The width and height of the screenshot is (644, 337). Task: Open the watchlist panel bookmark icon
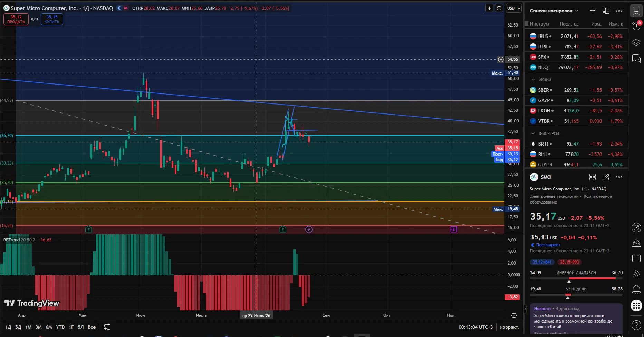[x=636, y=11]
